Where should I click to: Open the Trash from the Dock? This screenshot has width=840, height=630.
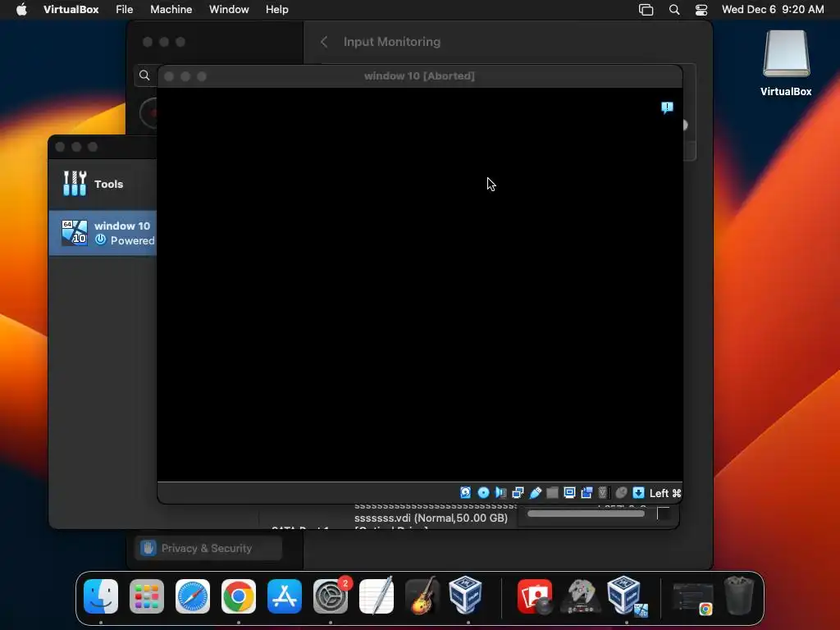(x=739, y=596)
